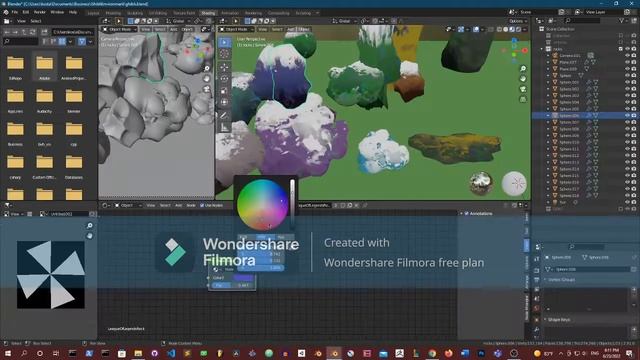The image size is (640, 360).
Task: Open file browser display settings dropdown arrow
Action: [x=71, y=41]
